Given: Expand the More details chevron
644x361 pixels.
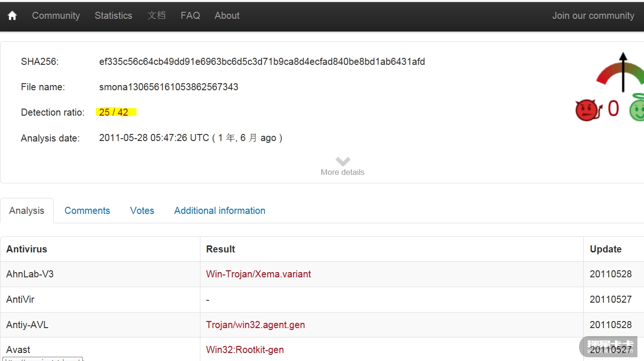Looking at the screenshot, I should click(x=342, y=162).
